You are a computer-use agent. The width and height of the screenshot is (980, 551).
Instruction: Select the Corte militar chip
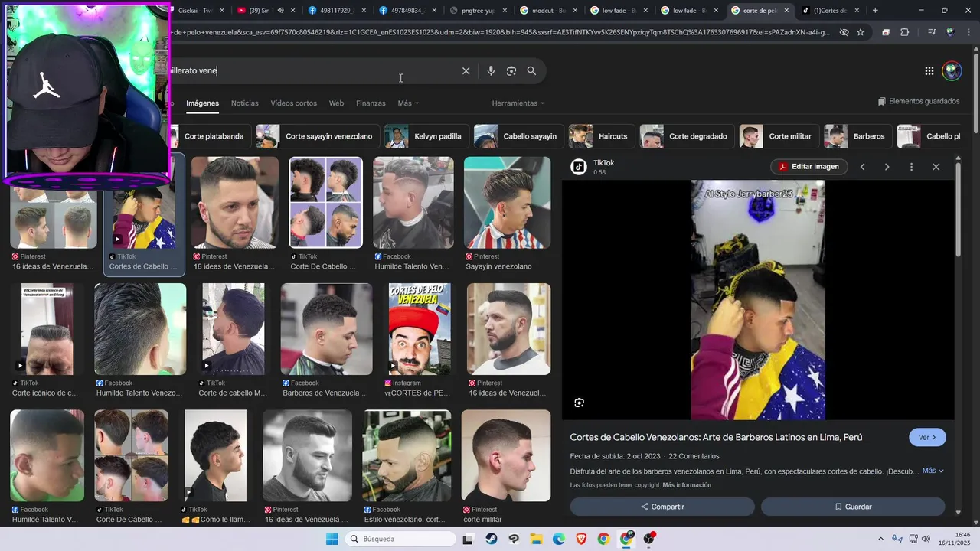779,136
